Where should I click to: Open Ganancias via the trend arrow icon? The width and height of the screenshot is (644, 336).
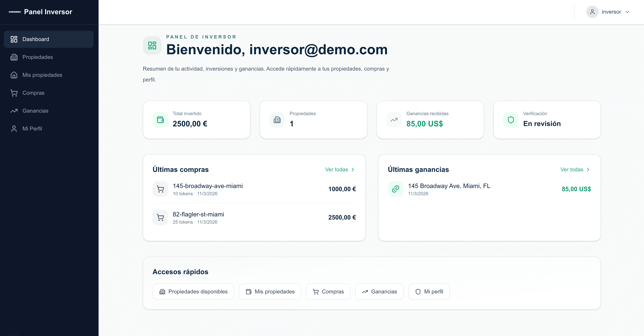(14, 110)
